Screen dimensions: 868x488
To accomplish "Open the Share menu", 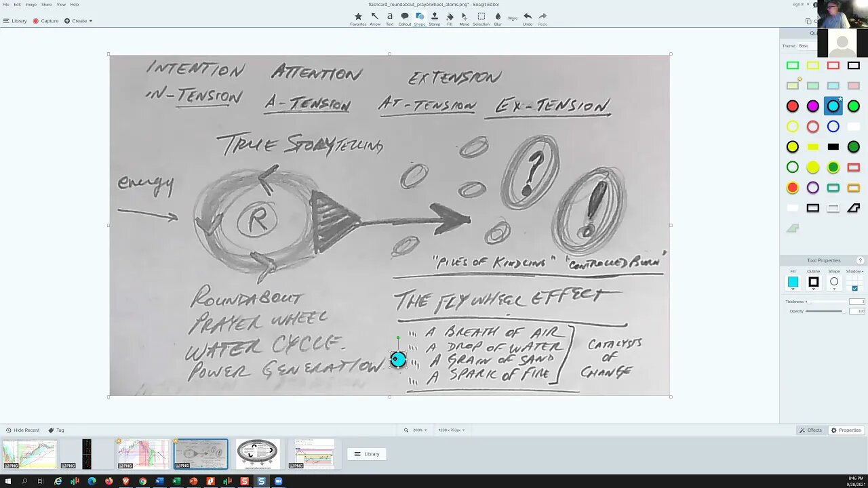I will (x=47, y=5).
